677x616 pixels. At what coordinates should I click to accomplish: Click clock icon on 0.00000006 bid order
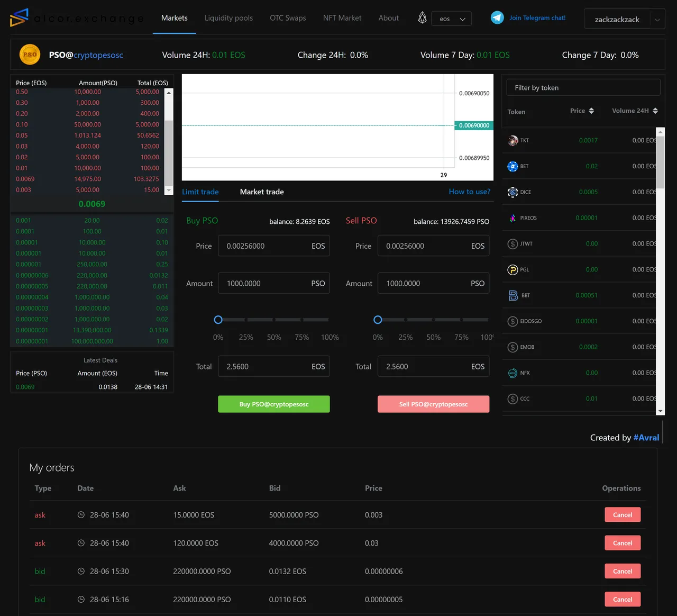coord(81,571)
